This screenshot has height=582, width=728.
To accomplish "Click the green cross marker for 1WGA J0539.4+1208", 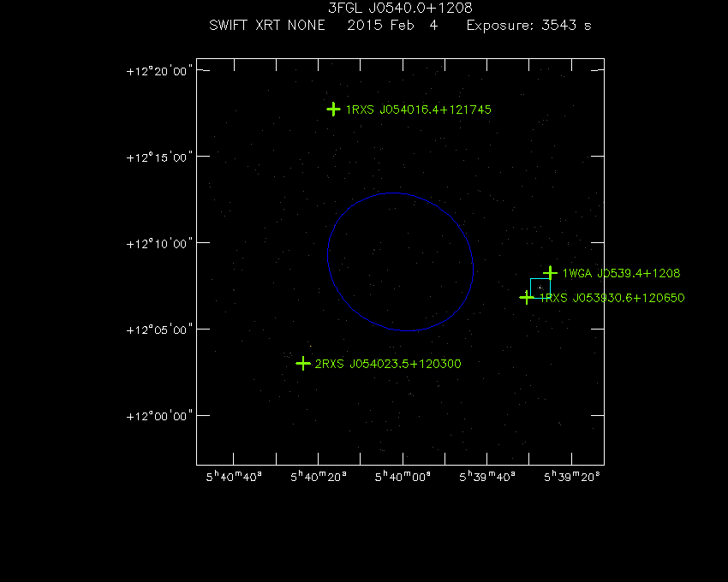I will (550, 273).
